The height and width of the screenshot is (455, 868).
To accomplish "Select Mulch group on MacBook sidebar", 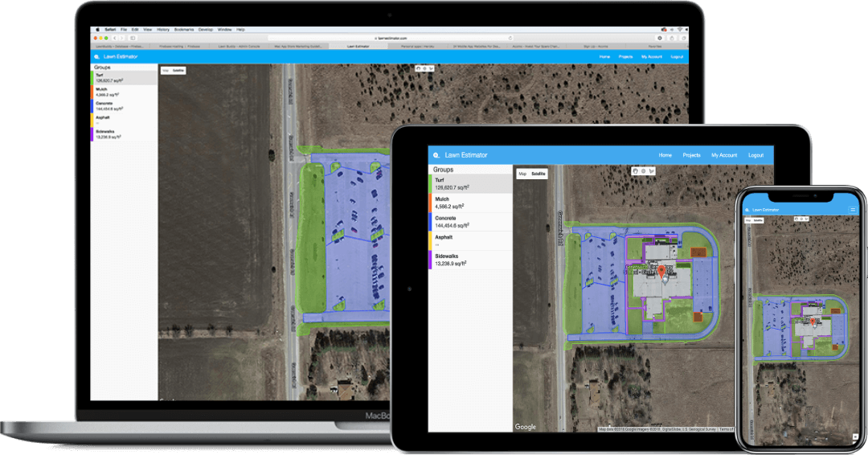I will (125, 92).
